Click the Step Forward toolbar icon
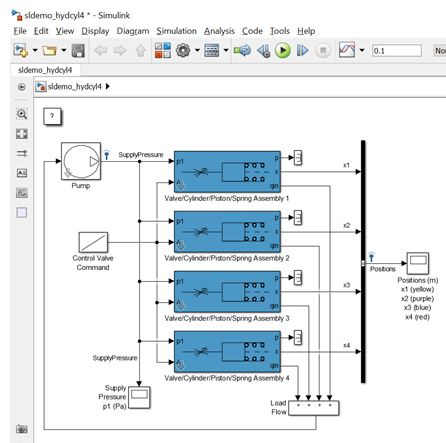The image size is (446, 443). [302, 51]
